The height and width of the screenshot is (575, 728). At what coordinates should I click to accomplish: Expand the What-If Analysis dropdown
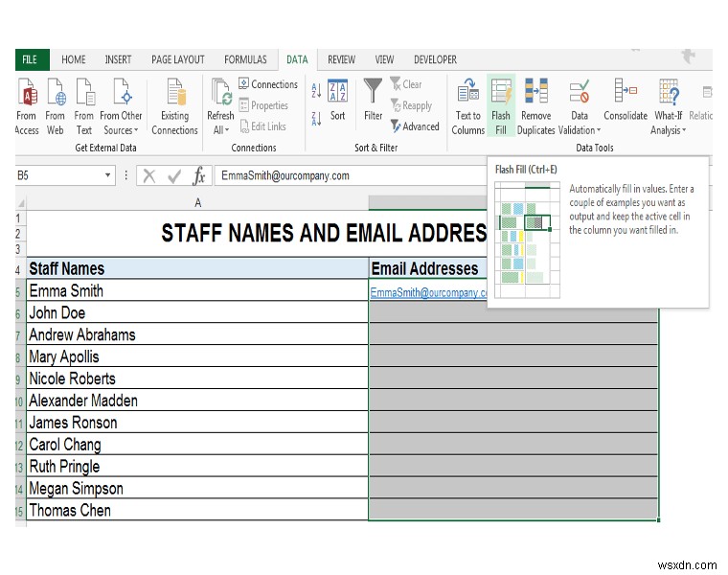click(686, 131)
